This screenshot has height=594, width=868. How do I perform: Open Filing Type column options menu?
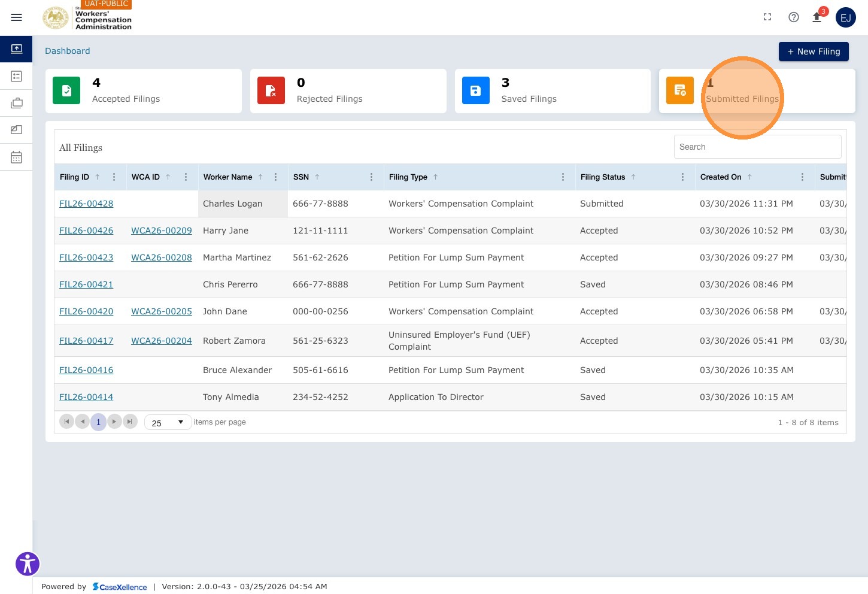click(x=563, y=177)
